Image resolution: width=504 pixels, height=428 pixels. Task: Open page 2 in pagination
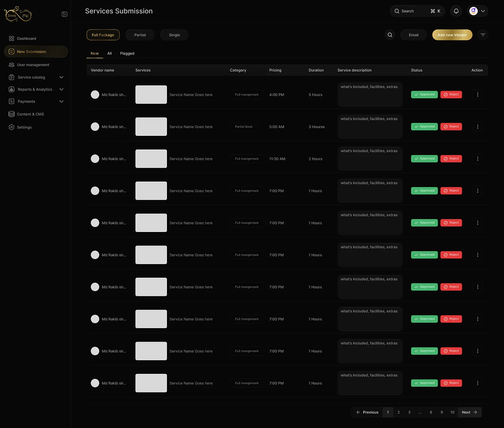pos(398,412)
